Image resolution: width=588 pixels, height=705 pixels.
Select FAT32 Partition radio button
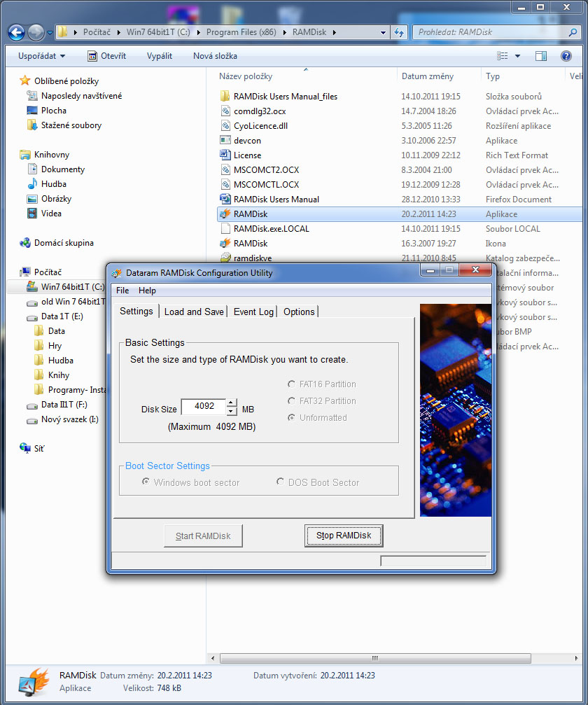tap(292, 400)
